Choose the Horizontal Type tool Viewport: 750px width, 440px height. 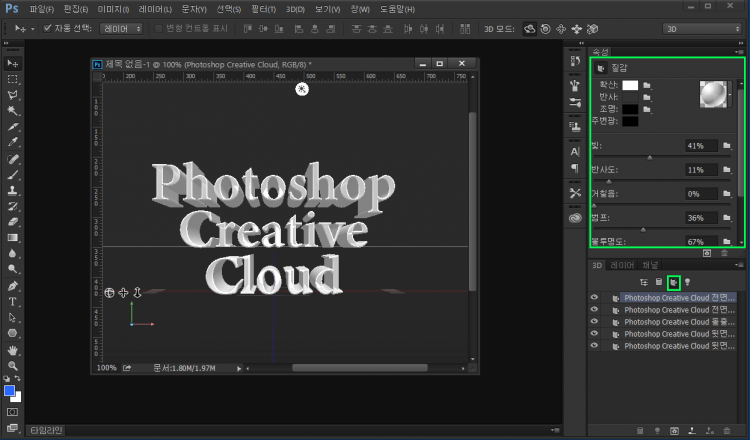[x=13, y=301]
